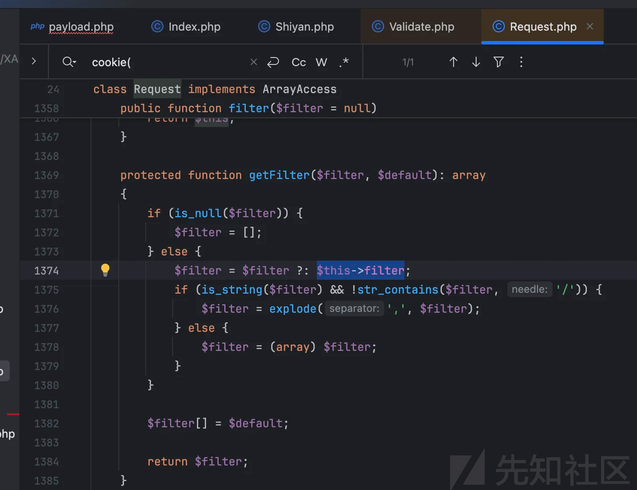This screenshot has width=637, height=490.
Task: Click the str_contains function call
Action: pos(398,290)
